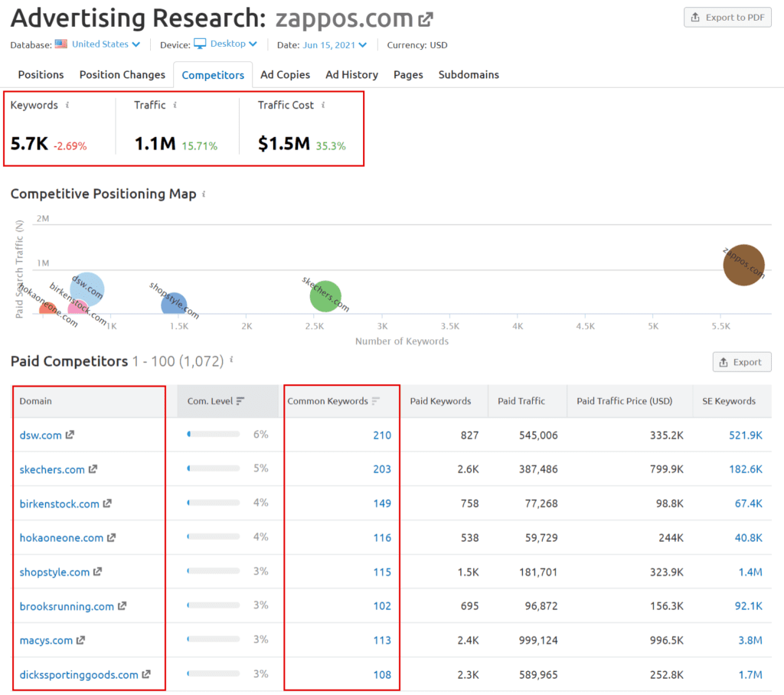Click the light blue dsw.com bubble
784x695 pixels.
click(x=87, y=289)
